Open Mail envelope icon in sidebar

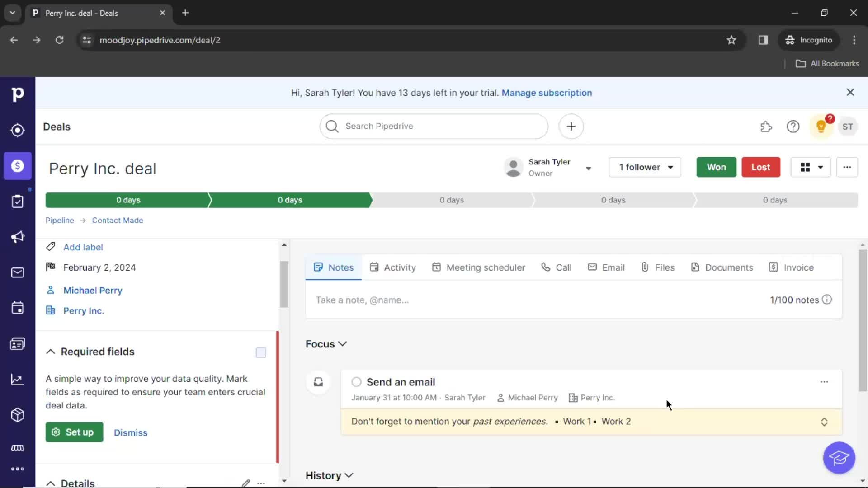[17, 272]
